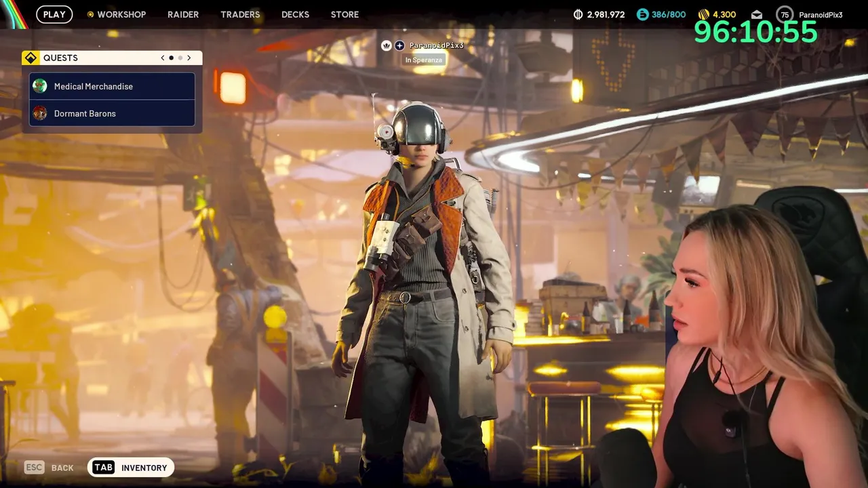Click the Dormant Barons trader portrait
The width and height of the screenshot is (868, 488).
pyautogui.click(x=40, y=113)
